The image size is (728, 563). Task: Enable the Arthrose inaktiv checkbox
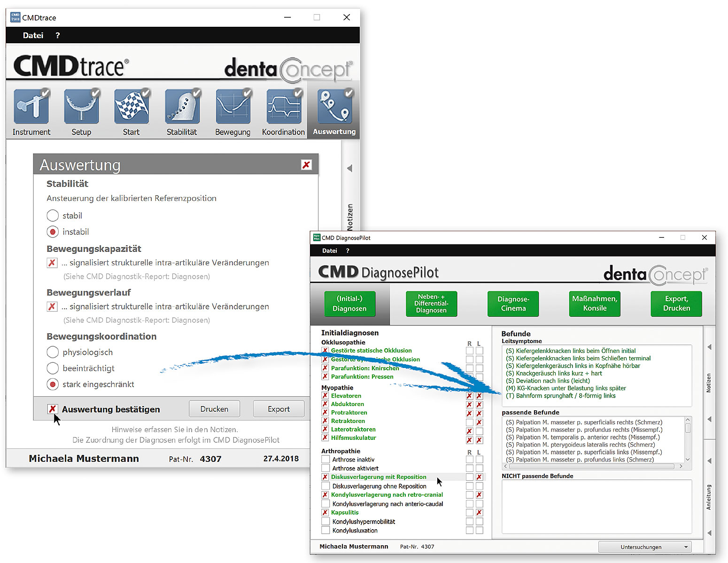(x=325, y=460)
